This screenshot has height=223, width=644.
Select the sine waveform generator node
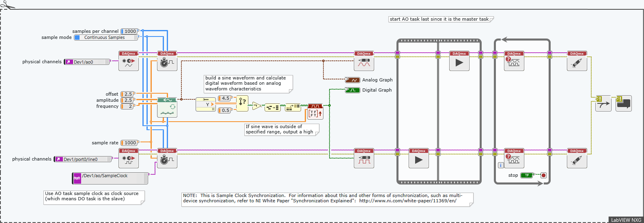coord(167,107)
